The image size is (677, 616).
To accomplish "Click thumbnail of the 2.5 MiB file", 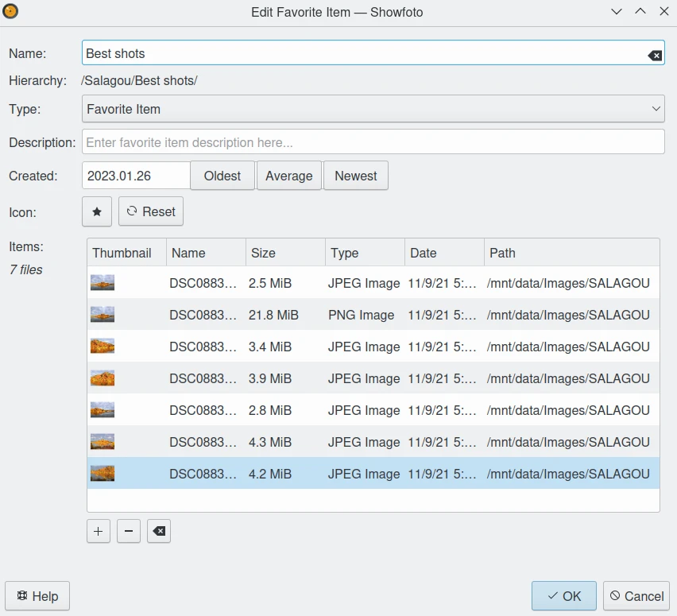I will click(x=103, y=283).
